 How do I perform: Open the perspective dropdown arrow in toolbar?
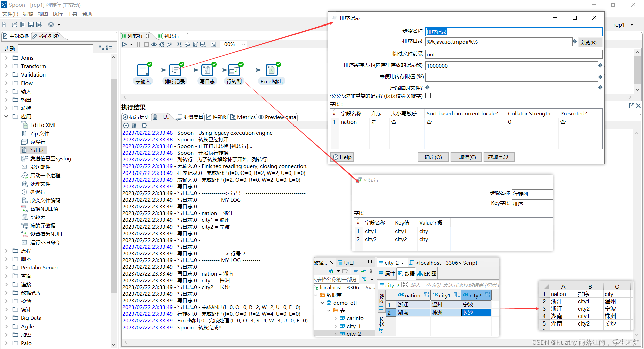tap(59, 24)
